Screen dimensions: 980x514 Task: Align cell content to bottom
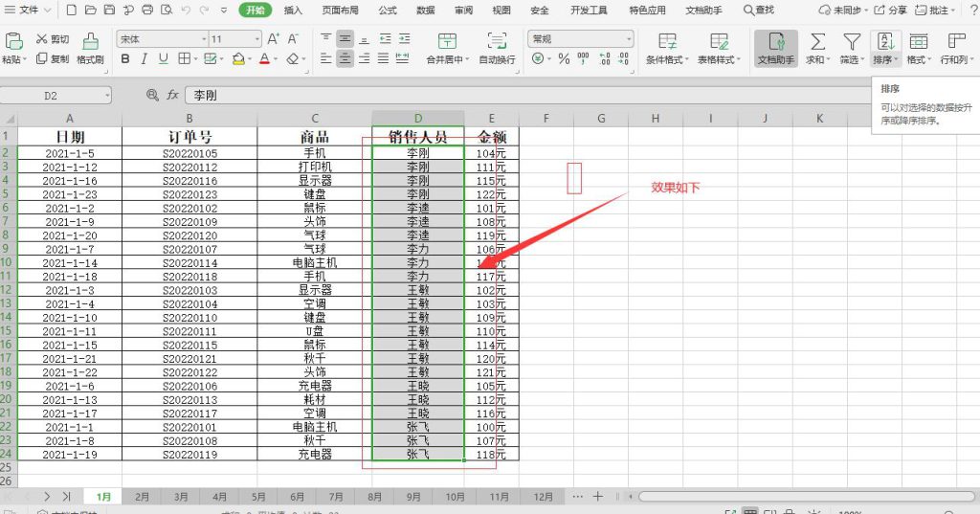click(365, 39)
